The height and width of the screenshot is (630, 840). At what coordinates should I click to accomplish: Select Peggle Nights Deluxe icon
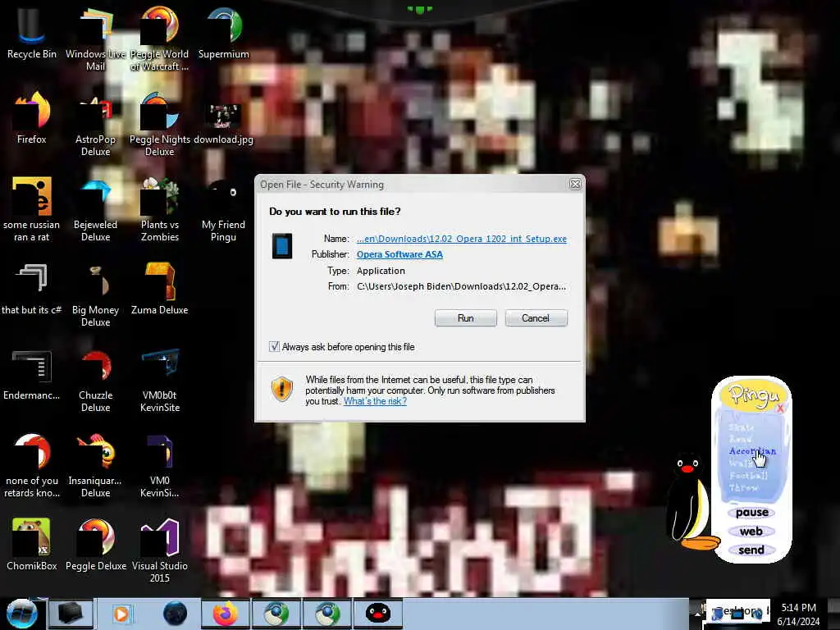159,125
